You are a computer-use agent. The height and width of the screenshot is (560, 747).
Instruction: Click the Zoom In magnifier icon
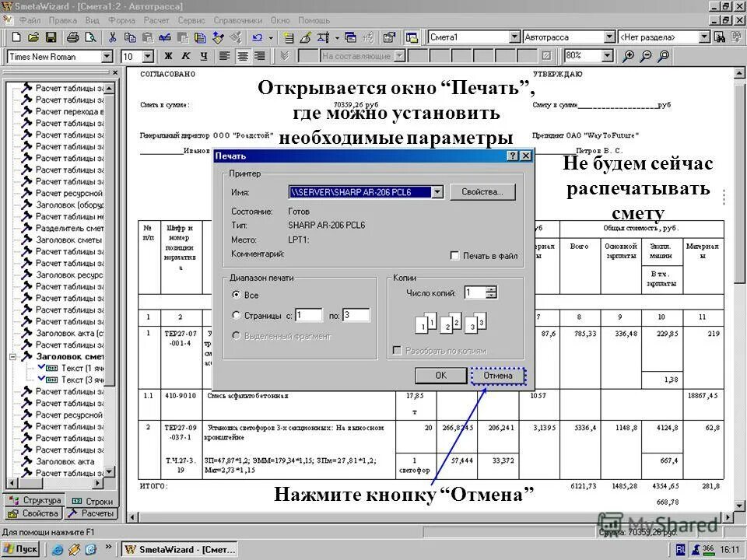pos(630,55)
